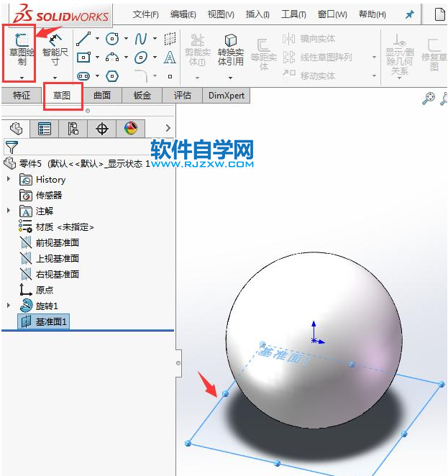The image size is (448, 476).
Task: Start sketching with the 草图绘制 tool
Action: [22, 50]
